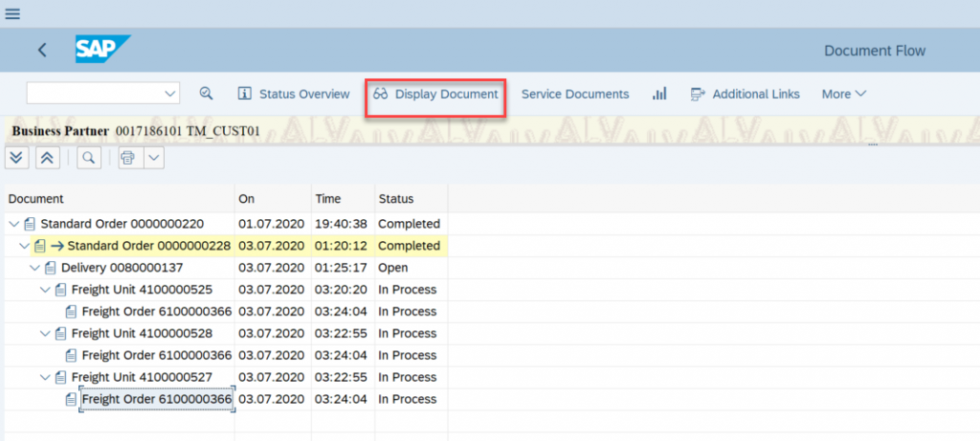Select Freight Unit 4100000527
The image size is (980, 441).
[142, 377]
